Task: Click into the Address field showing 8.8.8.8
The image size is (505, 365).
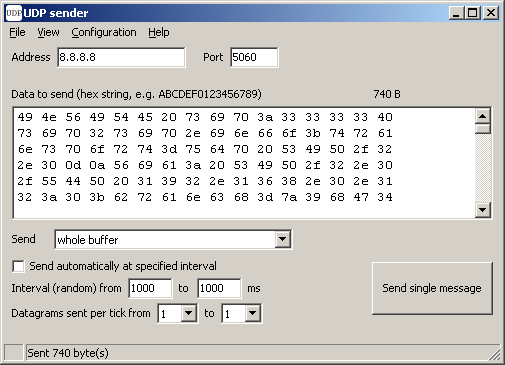Action: point(121,57)
